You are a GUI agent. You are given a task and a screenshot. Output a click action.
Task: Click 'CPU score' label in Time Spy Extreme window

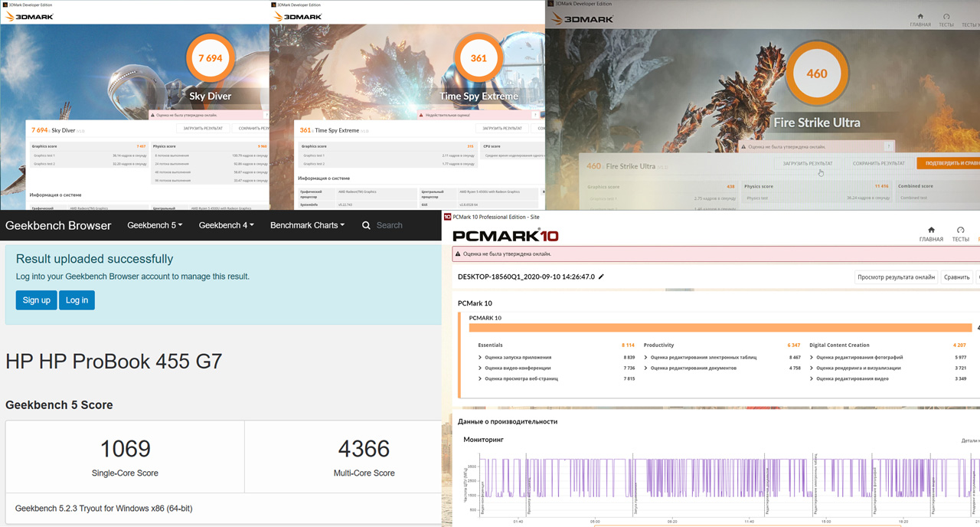493,146
